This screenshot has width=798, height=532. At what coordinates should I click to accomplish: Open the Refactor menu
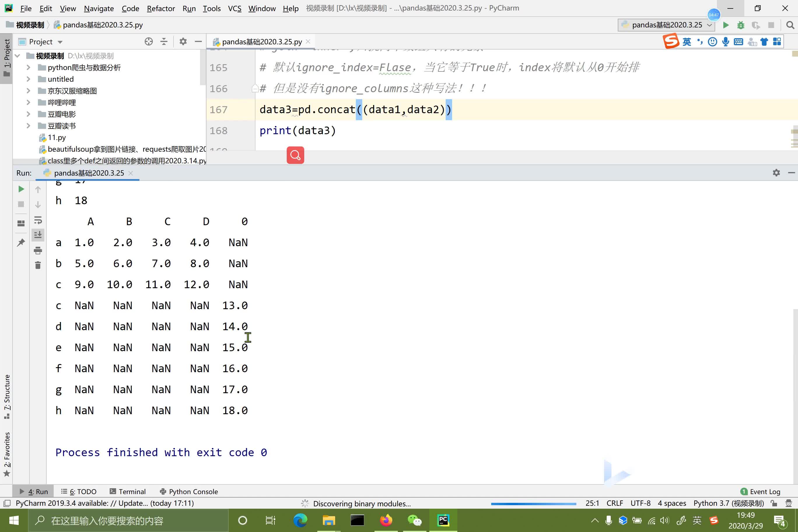click(x=160, y=8)
